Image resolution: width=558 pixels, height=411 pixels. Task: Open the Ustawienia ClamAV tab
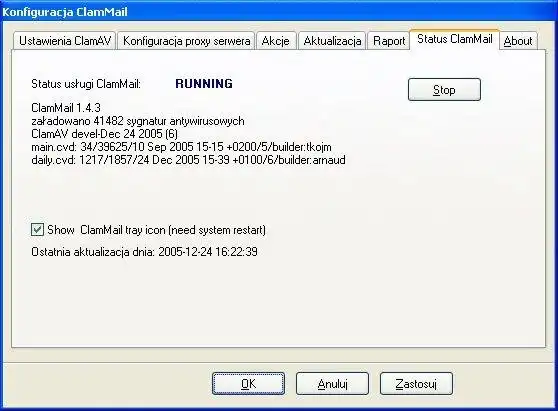coord(65,41)
